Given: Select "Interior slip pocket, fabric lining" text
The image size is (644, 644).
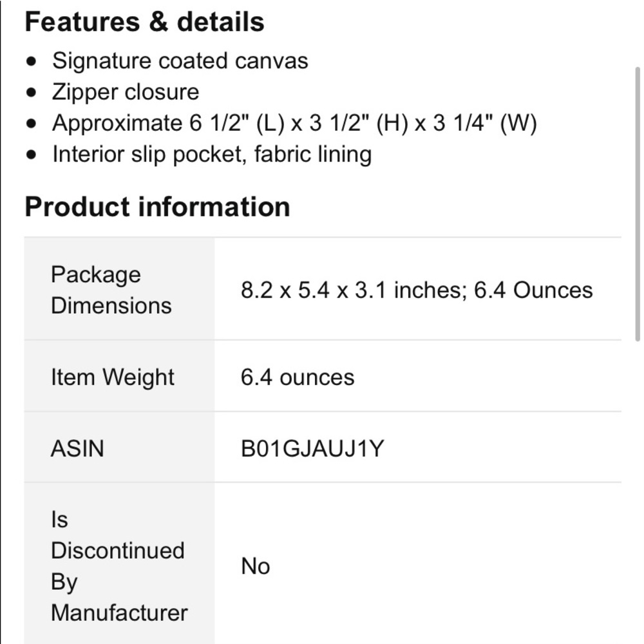Looking at the screenshot, I should point(212,155).
